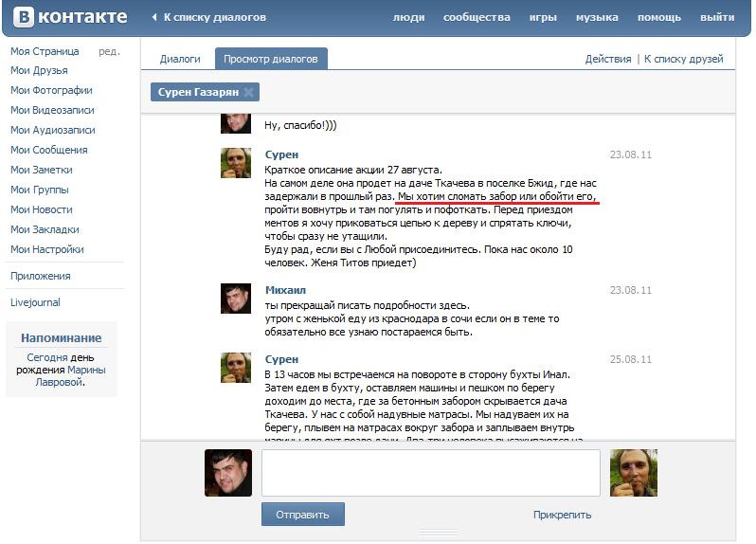
Task: Switch to the Диалоги tab
Action: pos(180,59)
